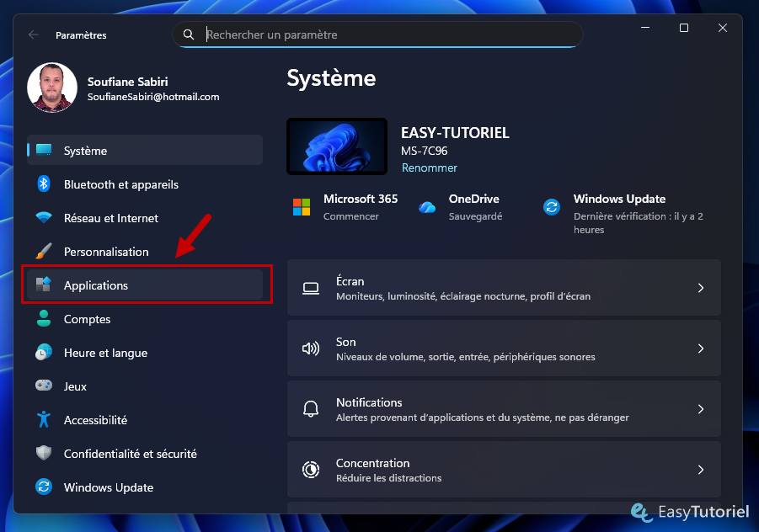
Task: Click the Confidentialité shield icon
Action: (44, 453)
